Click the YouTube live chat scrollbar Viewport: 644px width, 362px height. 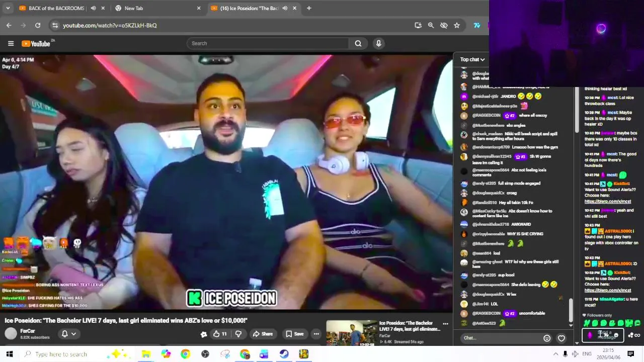click(x=571, y=309)
